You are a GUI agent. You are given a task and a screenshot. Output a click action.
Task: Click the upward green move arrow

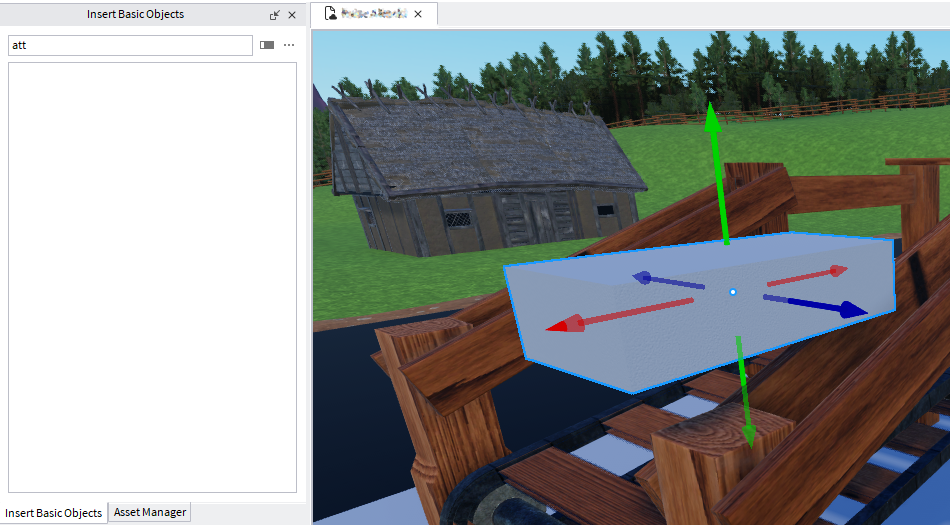[717, 173]
